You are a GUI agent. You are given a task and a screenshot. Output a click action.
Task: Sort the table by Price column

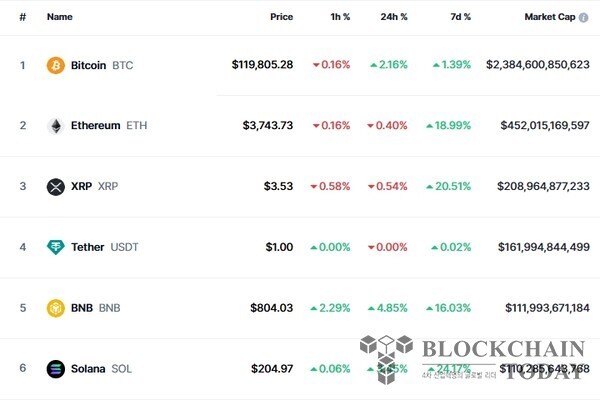281,17
